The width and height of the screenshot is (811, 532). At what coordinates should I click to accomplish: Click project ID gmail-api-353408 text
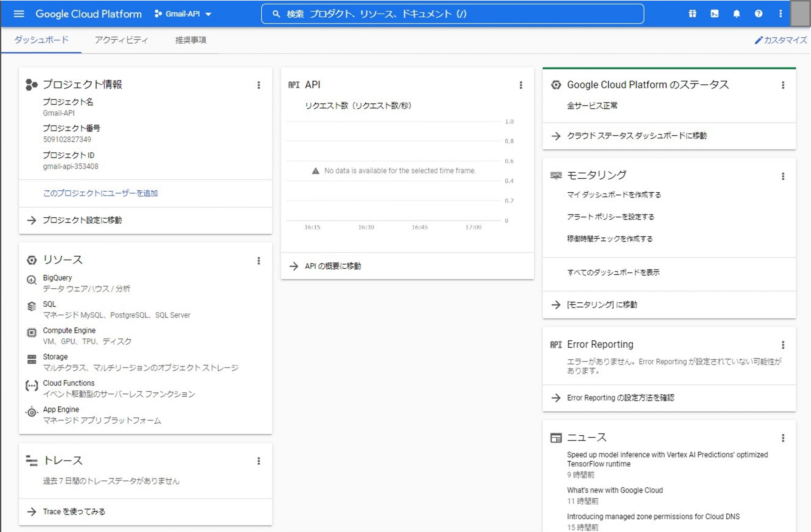(x=71, y=167)
